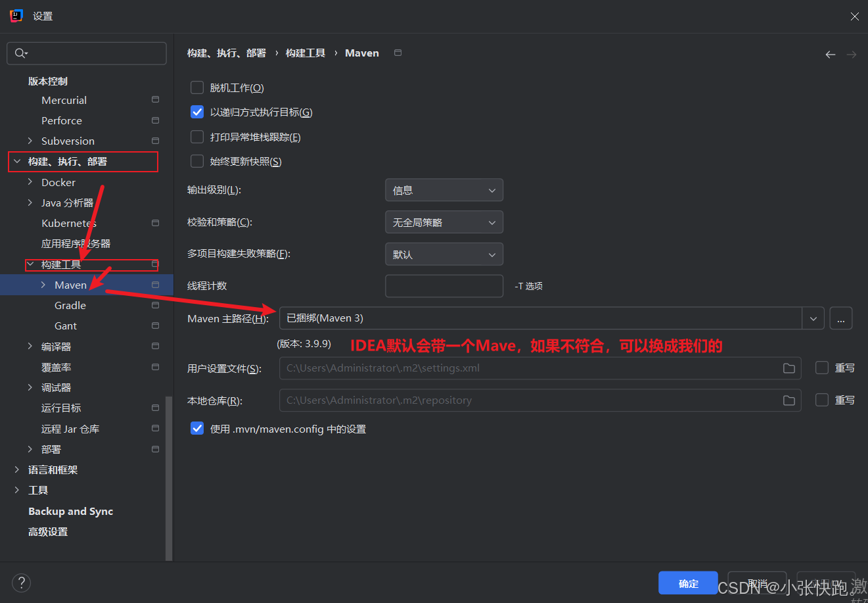This screenshot has height=603, width=868.
Task: Select Gradle in settings tree
Action: tap(70, 305)
